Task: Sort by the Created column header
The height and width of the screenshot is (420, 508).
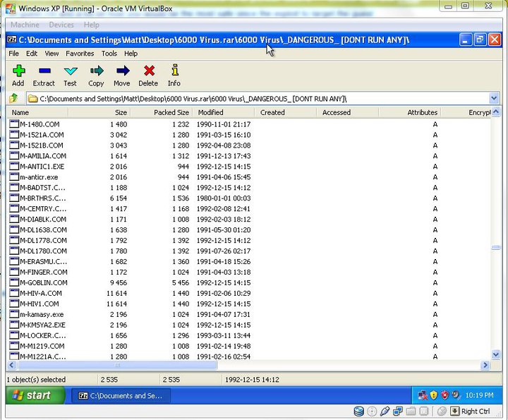Action: coord(286,112)
